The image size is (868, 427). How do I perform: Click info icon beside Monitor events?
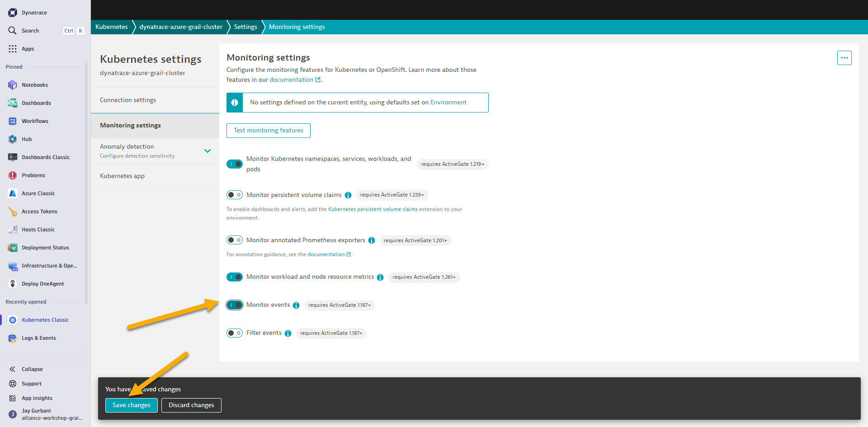point(296,305)
